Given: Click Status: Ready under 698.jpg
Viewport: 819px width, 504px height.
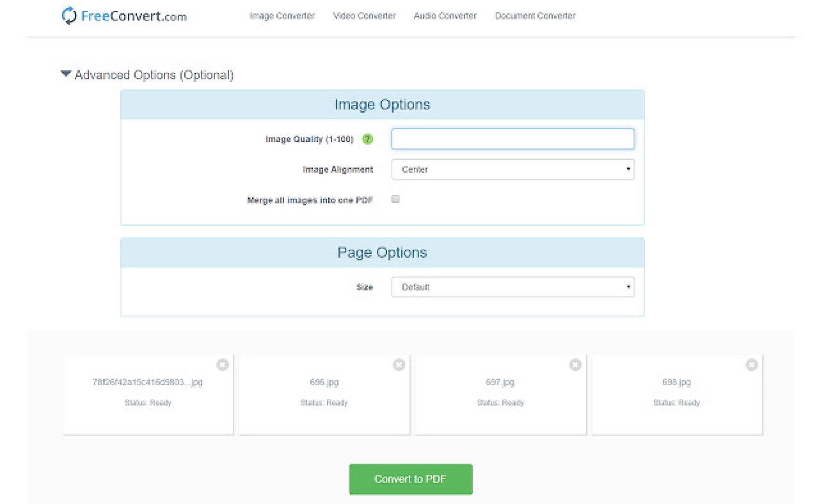Looking at the screenshot, I should [x=677, y=403].
